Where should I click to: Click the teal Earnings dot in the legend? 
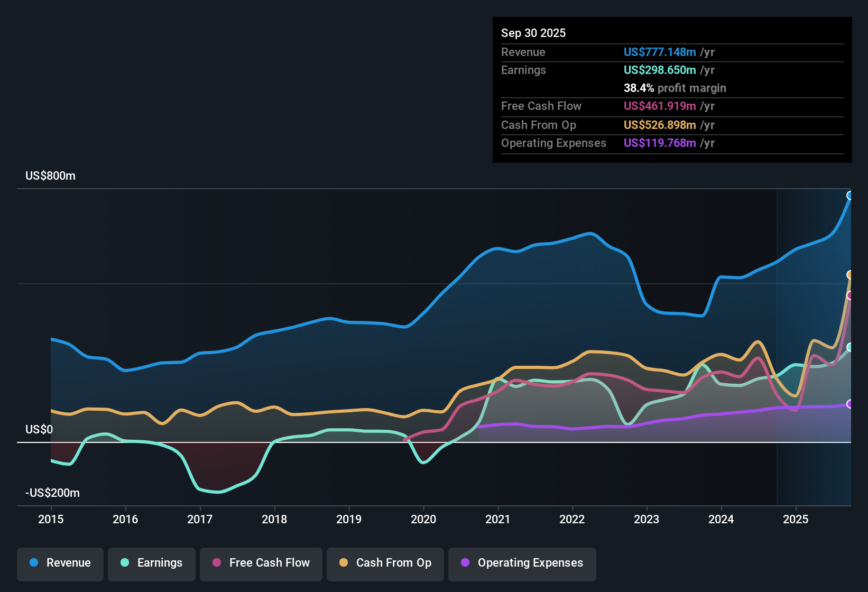[124, 563]
